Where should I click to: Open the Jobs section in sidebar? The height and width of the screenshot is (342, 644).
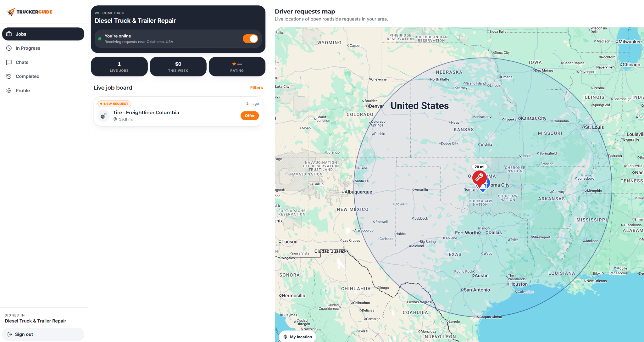[x=43, y=34]
